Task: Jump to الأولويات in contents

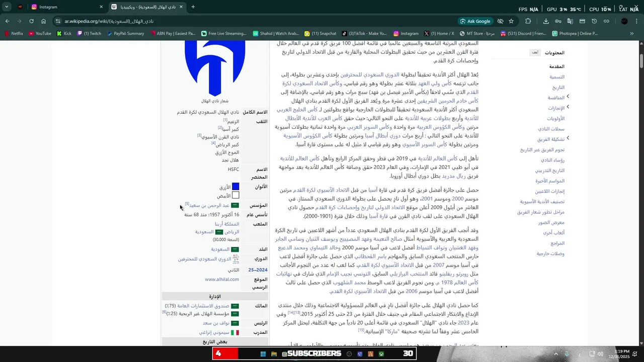Action: click(555, 119)
